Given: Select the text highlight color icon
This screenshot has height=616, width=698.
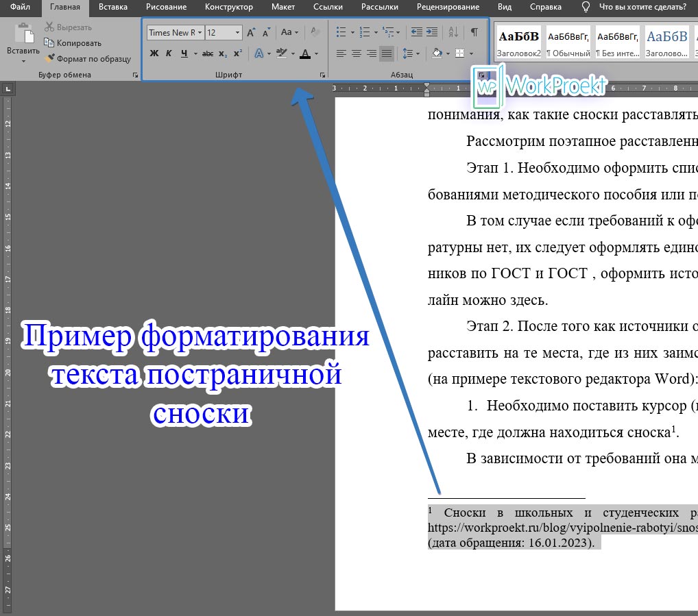Looking at the screenshot, I should (x=282, y=53).
